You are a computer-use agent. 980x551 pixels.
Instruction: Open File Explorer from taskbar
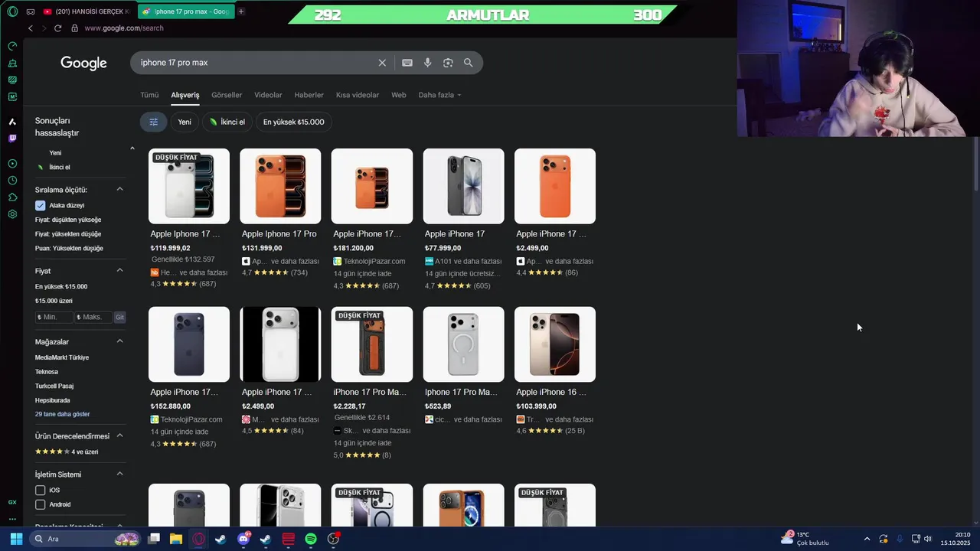(176, 539)
